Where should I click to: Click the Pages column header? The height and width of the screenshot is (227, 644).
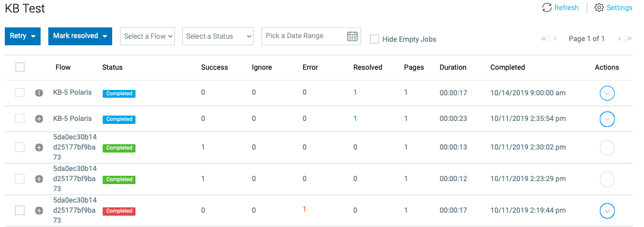click(x=414, y=67)
